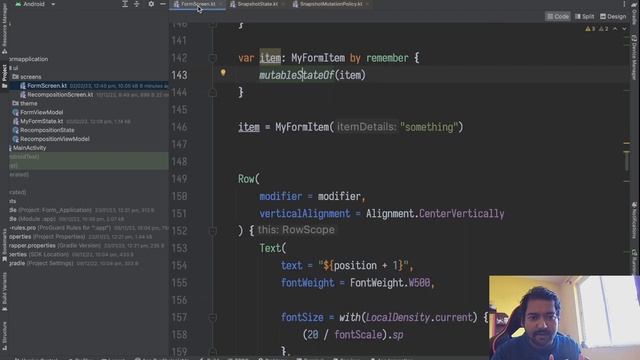Select the Split view mode
This screenshot has height=360, width=640.
point(584,16)
